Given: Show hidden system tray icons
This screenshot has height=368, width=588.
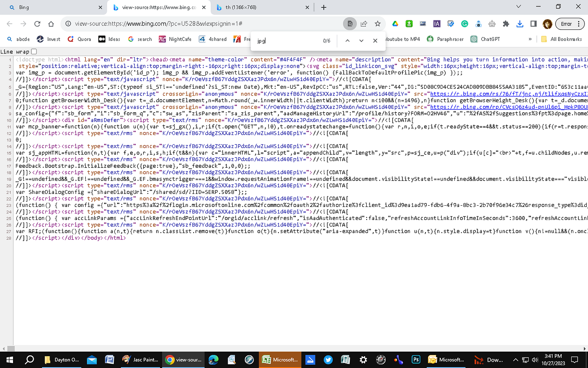Looking at the screenshot, I should [x=515, y=360].
